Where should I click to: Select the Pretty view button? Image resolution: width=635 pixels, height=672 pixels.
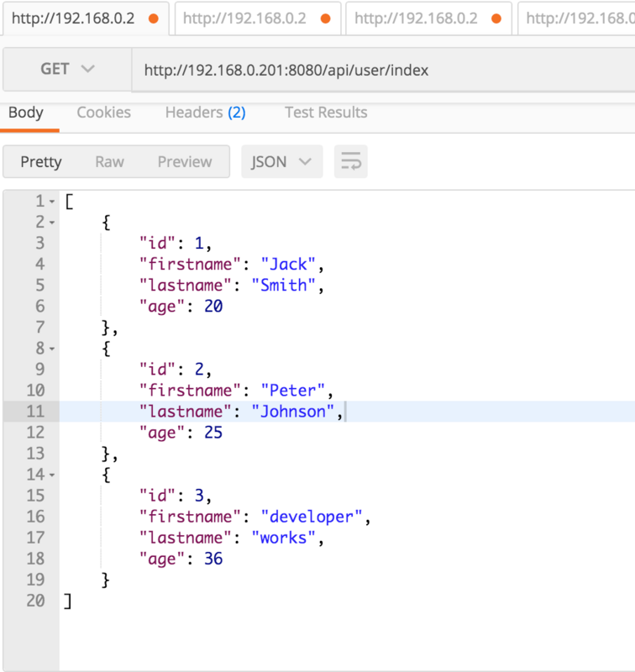[41, 161]
